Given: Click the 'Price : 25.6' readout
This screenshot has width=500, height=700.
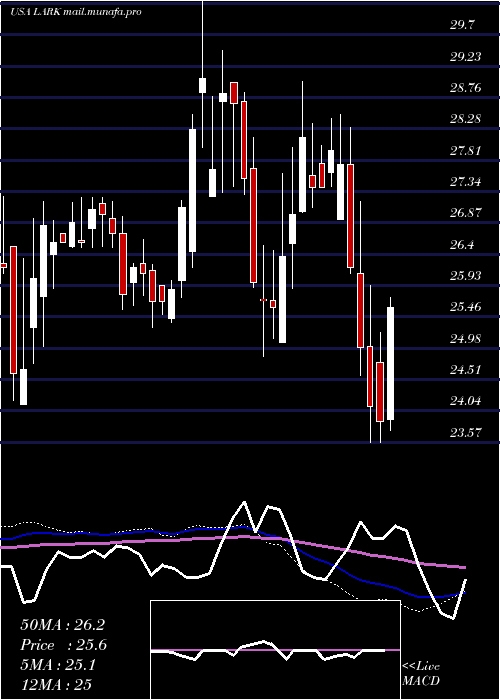Looking at the screenshot, I should pos(63,645).
